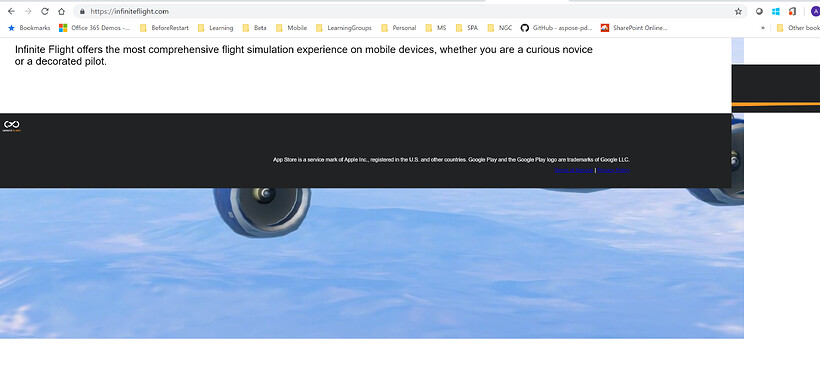Open the Office extension icon
This screenshot has width=820, height=365.
coord(793,12)
